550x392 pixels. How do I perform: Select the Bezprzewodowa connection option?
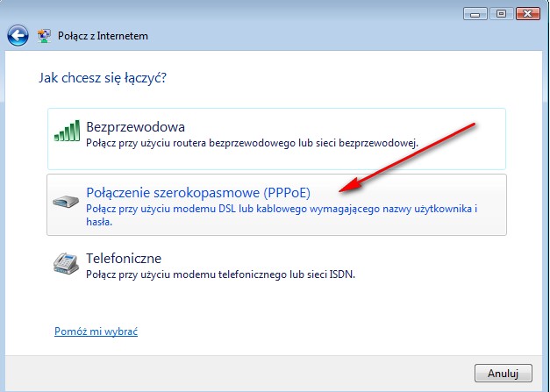click(276, 139)
